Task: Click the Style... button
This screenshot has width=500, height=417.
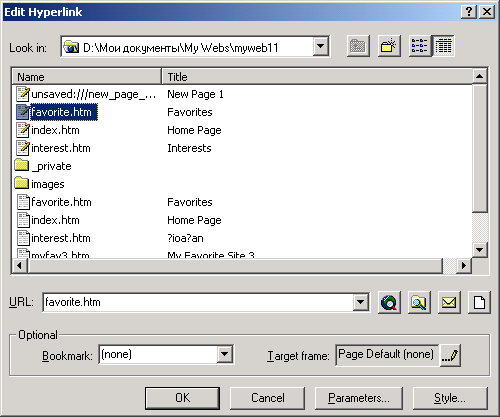Action: [450, 398]
